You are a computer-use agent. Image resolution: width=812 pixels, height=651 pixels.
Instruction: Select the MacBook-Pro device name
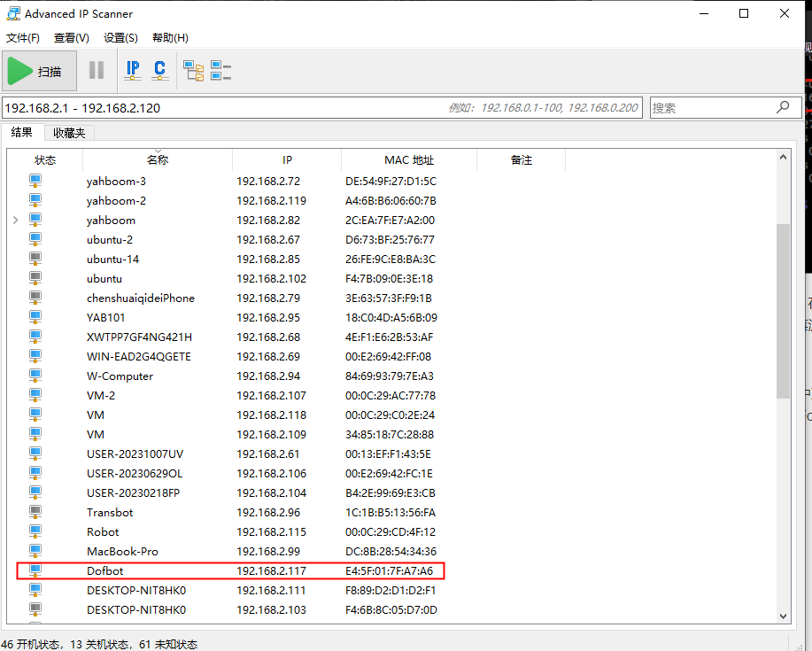122,551
